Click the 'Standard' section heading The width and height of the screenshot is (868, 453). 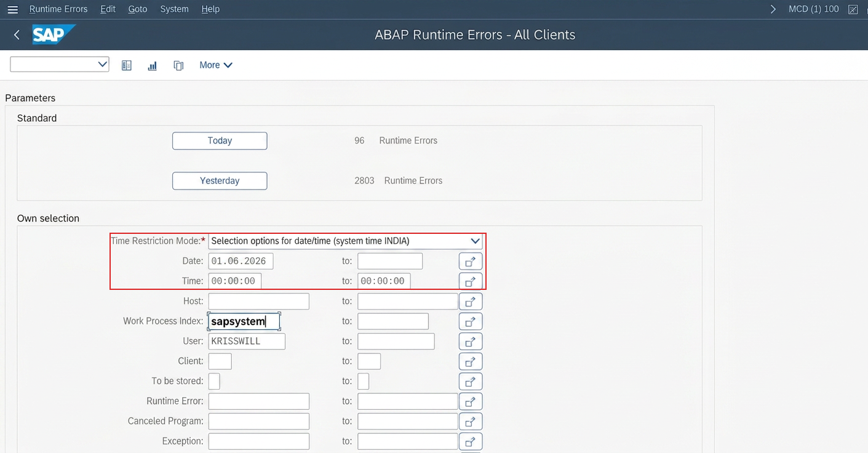tap(37, 118)
